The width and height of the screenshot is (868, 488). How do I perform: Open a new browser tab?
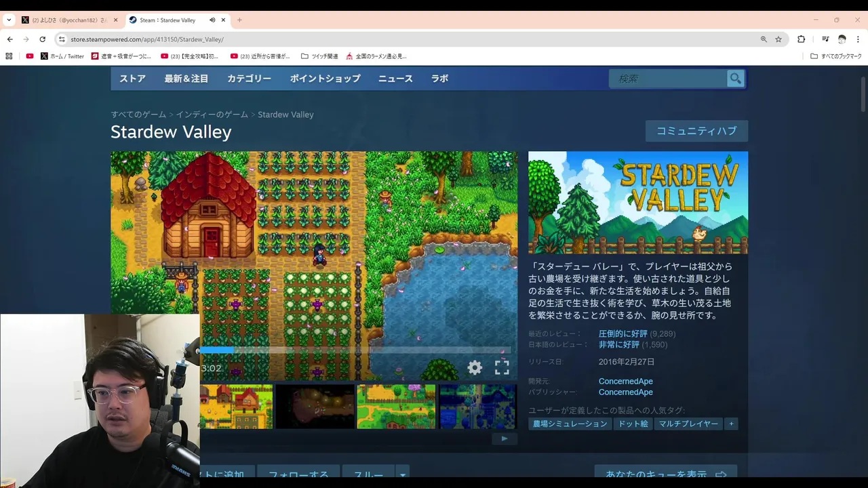[239, 20]
